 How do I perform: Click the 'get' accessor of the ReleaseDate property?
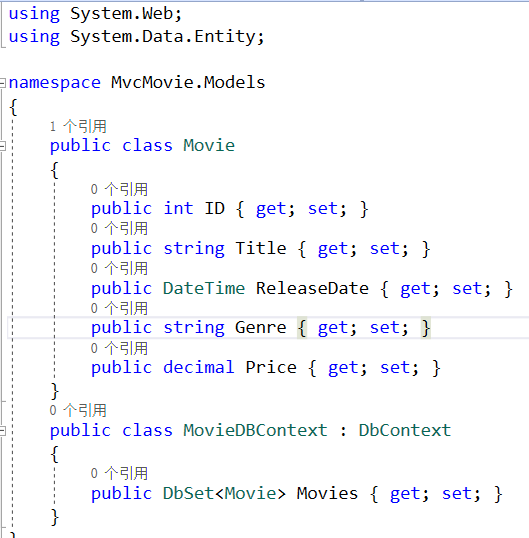point(415,289)
